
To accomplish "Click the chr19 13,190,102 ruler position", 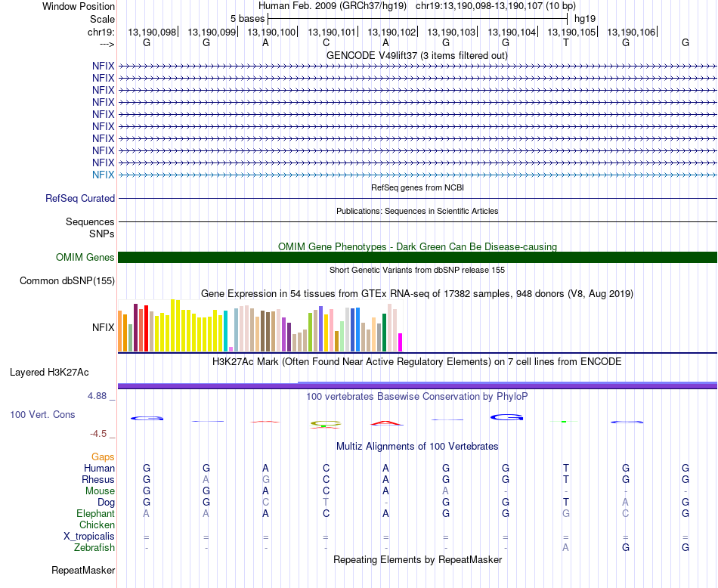I will (391, 32).
